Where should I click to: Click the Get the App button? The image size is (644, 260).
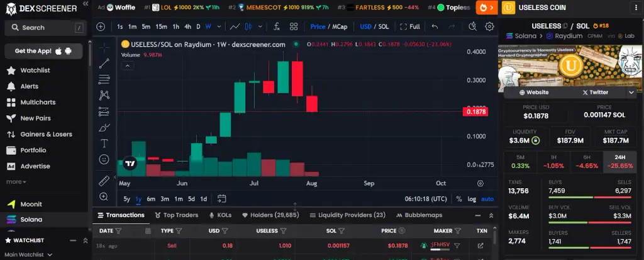(43, 51)
